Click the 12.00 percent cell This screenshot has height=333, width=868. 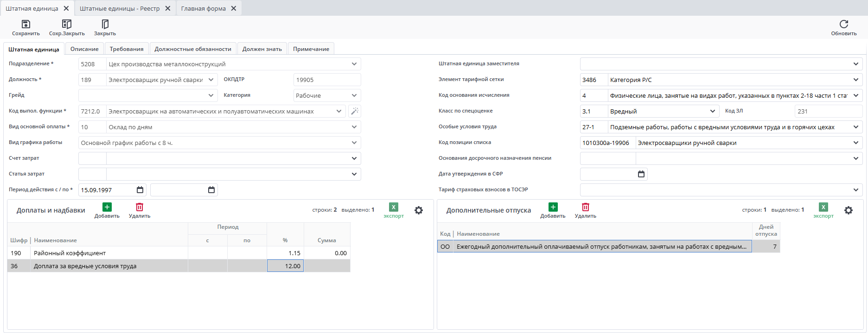coord(285,266)
